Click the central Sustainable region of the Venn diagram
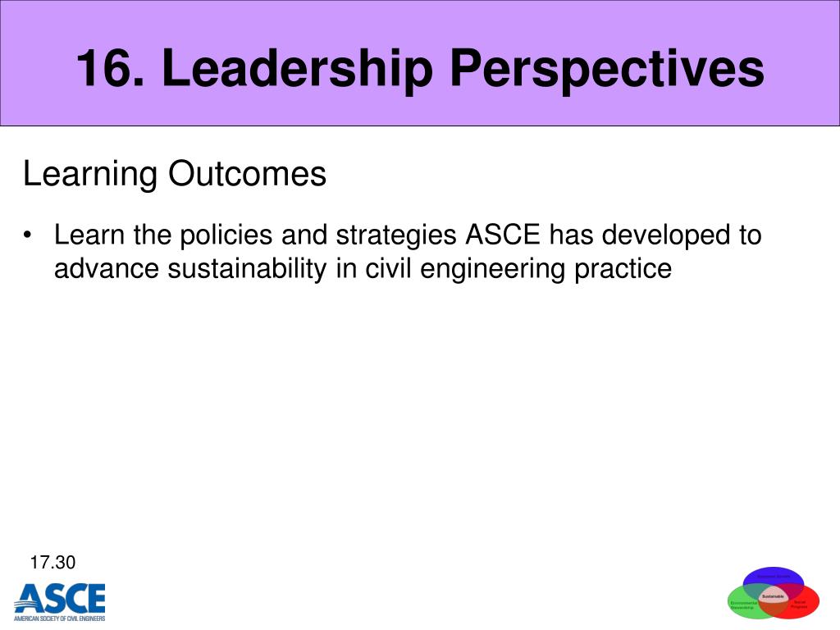The image size is (840, 630). click(x=773, y=595)
